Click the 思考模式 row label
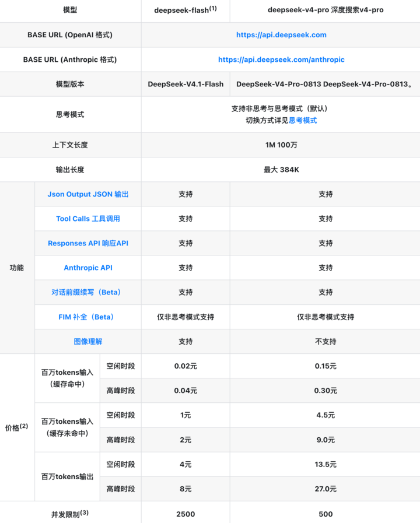 [x=70, y=115]
